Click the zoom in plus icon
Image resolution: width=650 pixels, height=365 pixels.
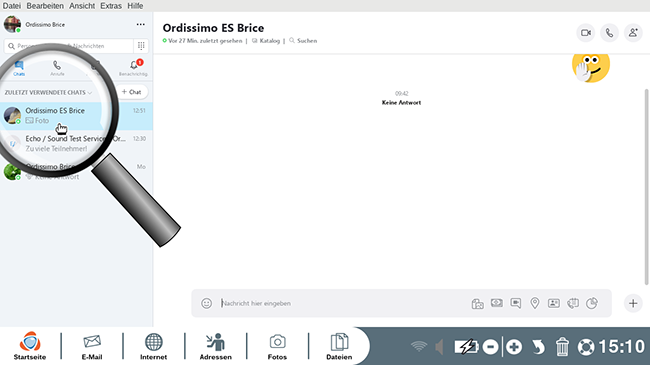[514, 347]
